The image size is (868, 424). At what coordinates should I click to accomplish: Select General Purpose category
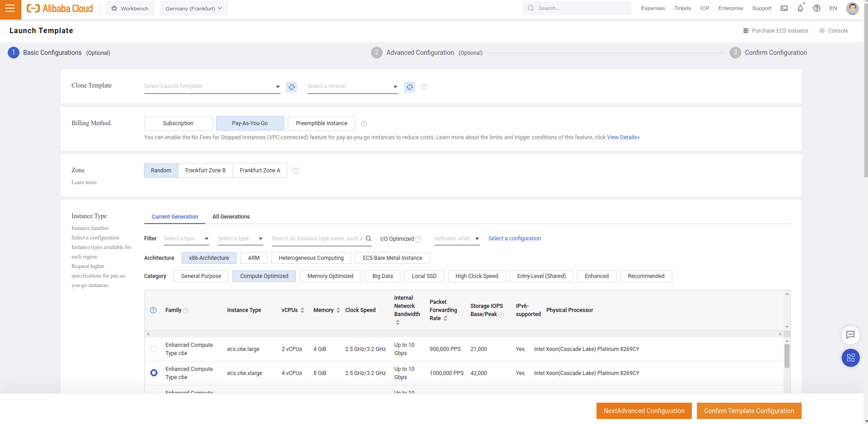pos(201,276)
